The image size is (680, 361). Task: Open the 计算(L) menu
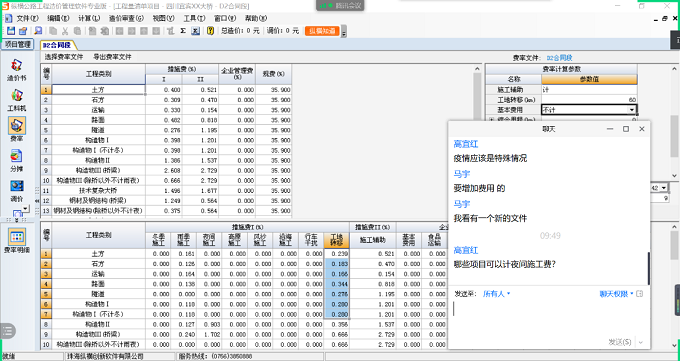(x=89, y=18)
